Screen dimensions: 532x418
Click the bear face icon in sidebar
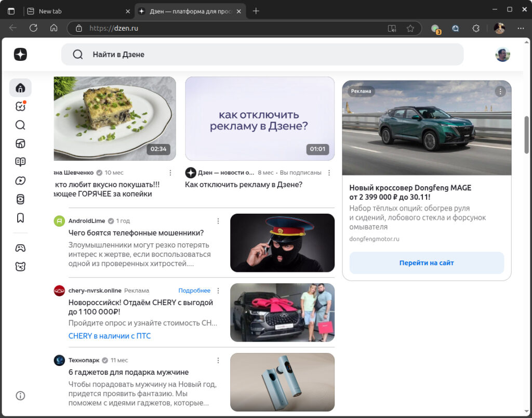[x=20, y=267]
